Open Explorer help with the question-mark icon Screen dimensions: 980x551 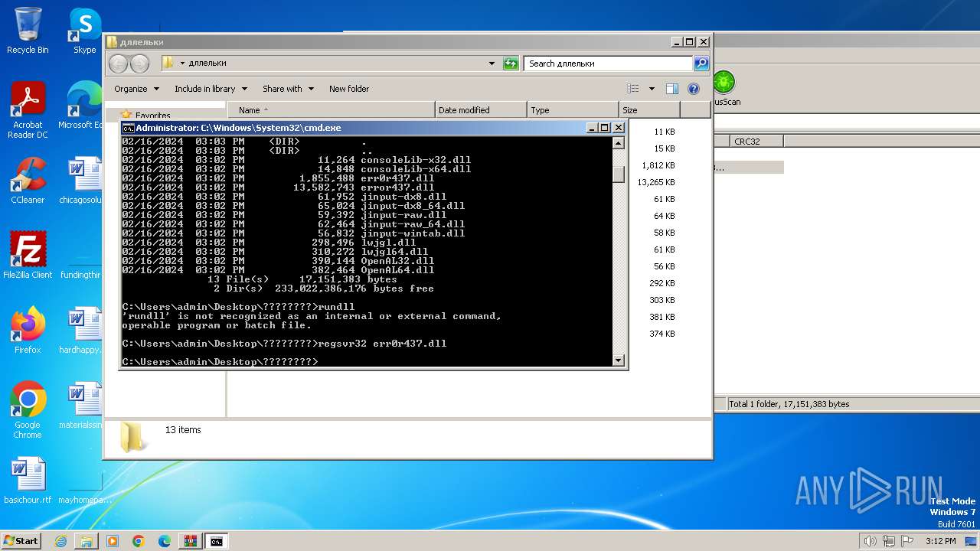point(694,89)
